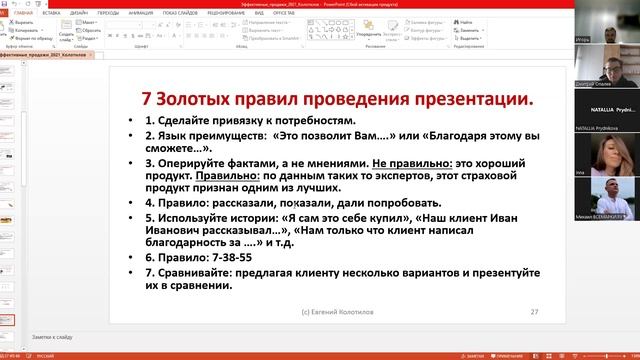
Task: Open the АНИМАЦИЯ ribbon tab
Action: (141, 13)
